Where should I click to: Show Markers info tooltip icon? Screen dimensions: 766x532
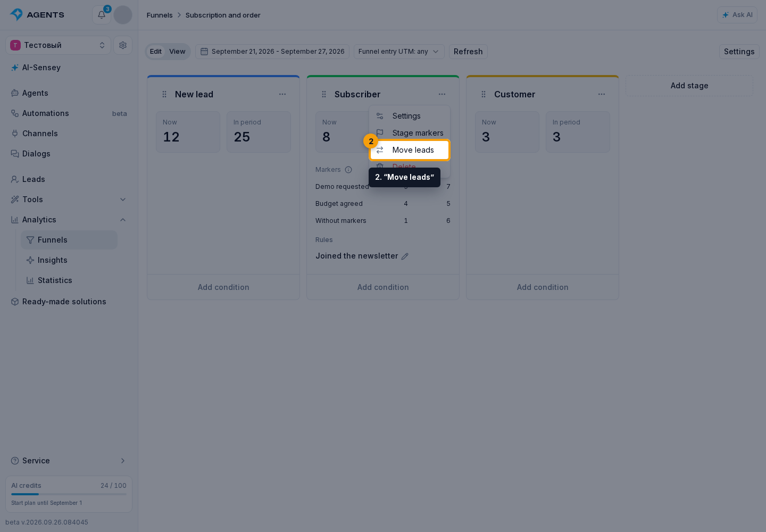[348, 170]
